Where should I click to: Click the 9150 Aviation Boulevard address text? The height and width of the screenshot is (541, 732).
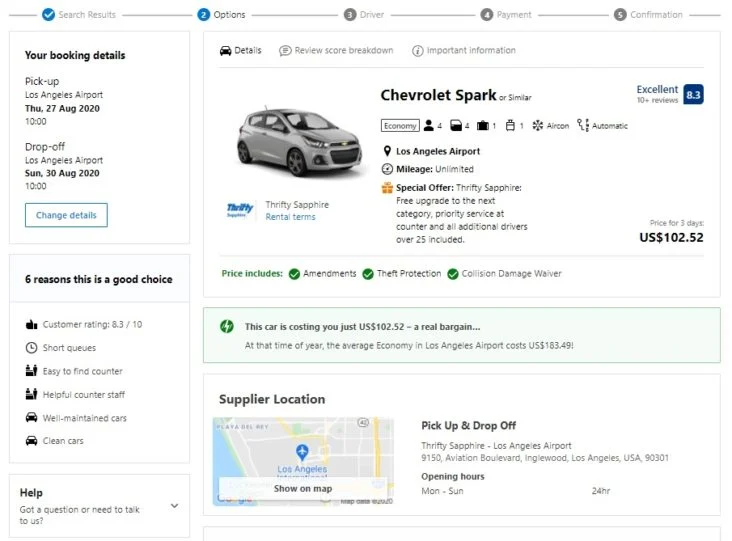point(545,458)
